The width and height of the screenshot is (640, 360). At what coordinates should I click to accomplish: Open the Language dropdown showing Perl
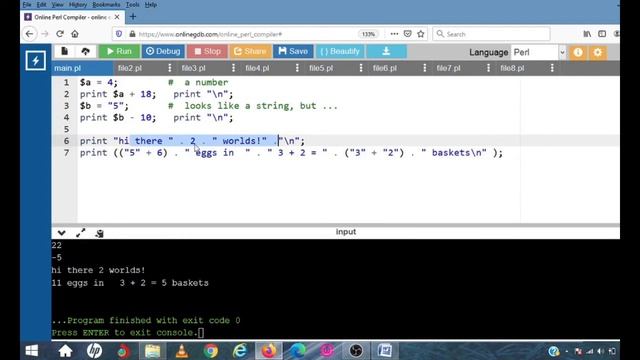[x=539, y=52]
